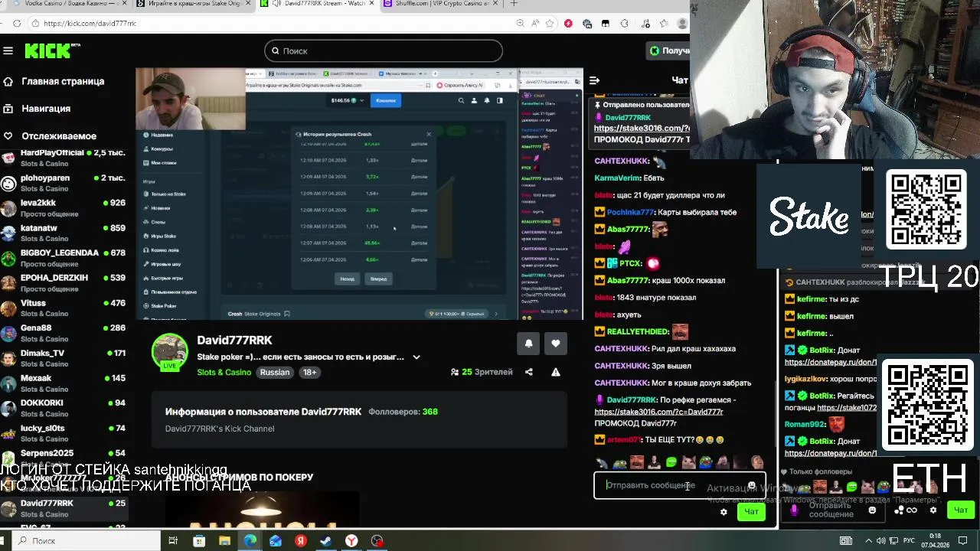Open Dimaks_TV channel in sidebar

tap(64, 358)
